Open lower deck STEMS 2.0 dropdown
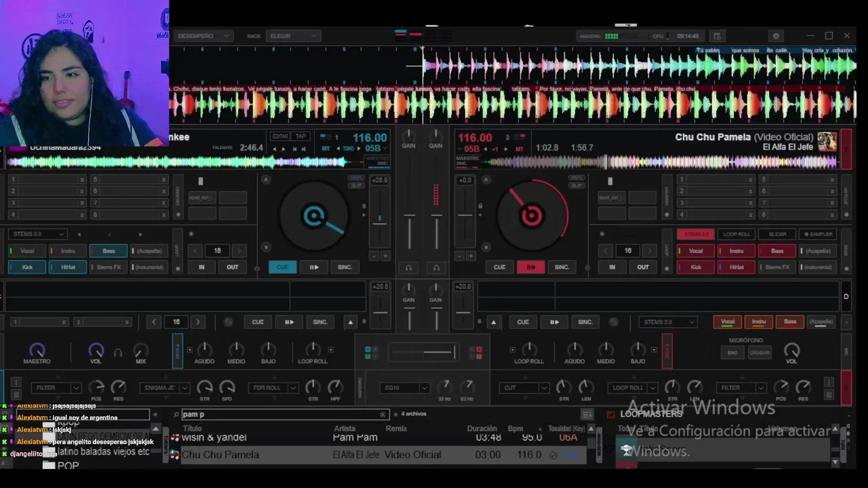Screen dimensions: 868x488 (668, 322)
